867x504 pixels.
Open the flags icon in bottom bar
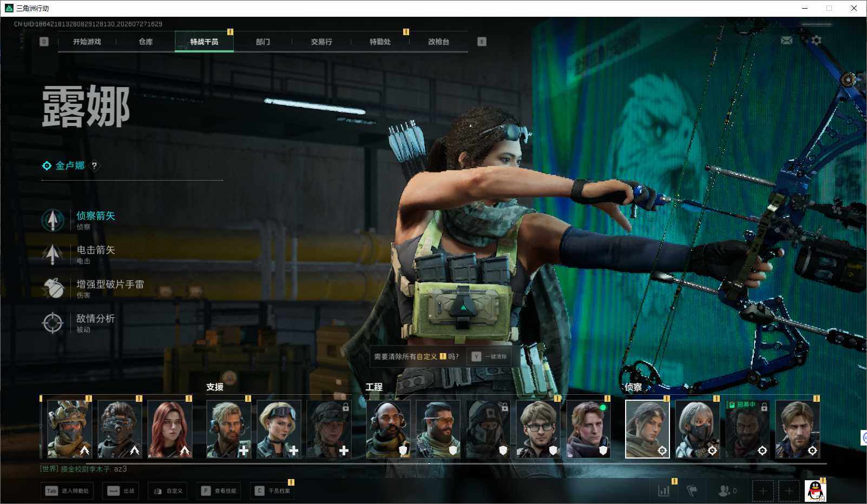click(692, 491)
